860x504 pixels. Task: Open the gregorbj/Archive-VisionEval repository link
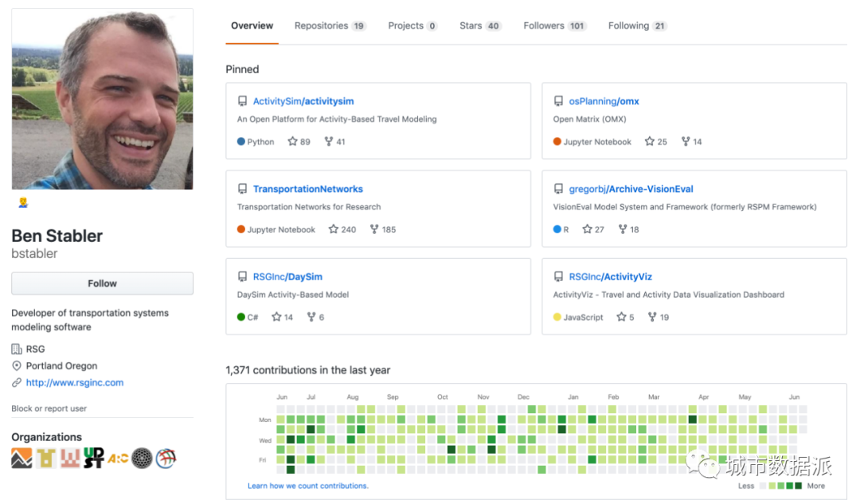click(631, 189)
